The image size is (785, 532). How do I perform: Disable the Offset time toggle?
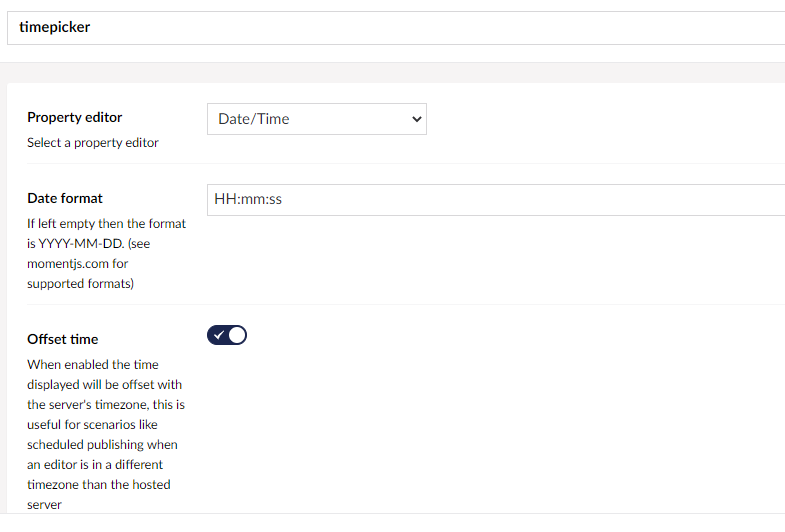[x=227, y=335]
